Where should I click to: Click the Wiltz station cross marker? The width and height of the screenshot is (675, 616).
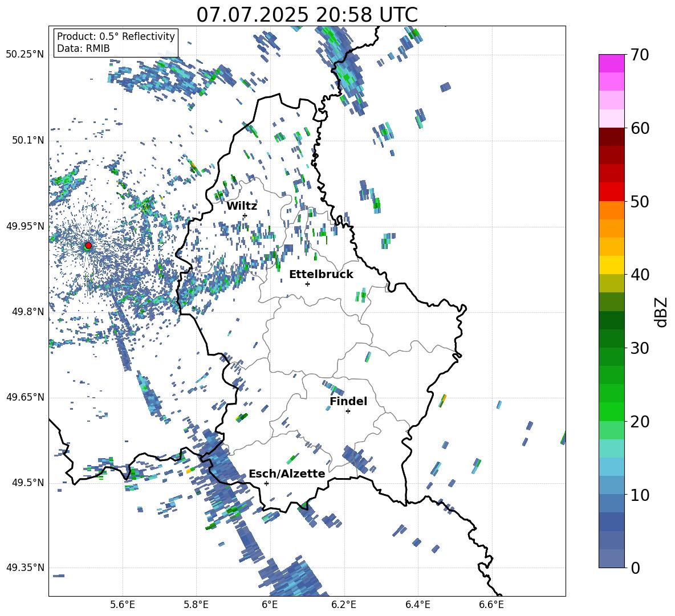coord(245,215)
